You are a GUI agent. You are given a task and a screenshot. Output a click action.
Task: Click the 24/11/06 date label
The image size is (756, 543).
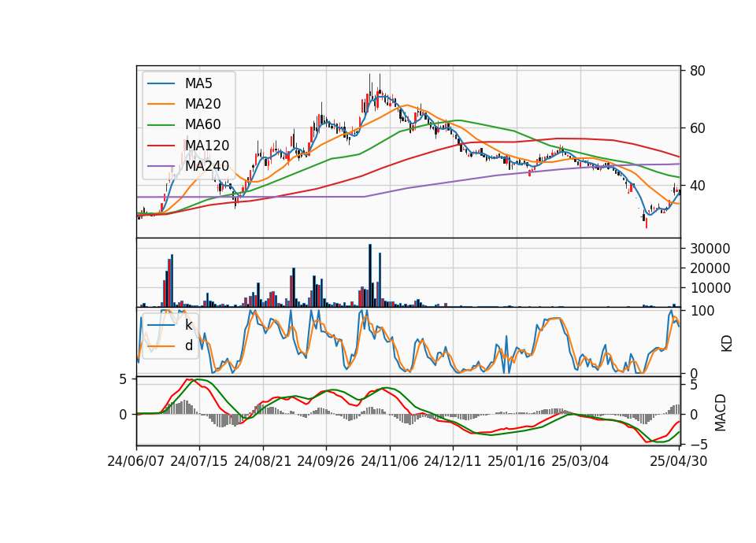coord(390,461)
